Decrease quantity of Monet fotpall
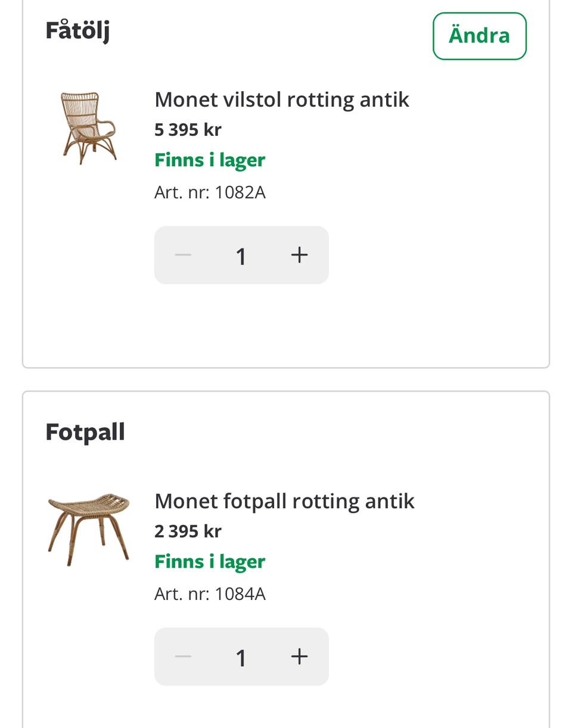Viewport: 572px width, 728px height. 183,657
